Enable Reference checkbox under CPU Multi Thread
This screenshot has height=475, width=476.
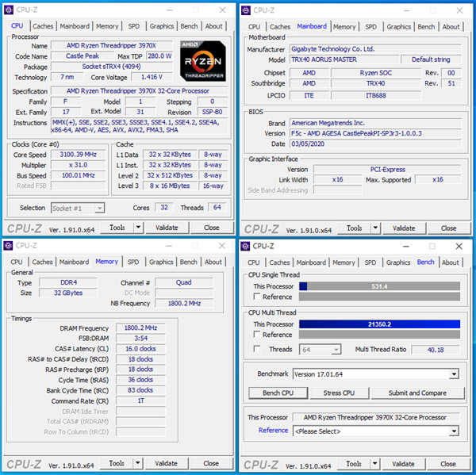click(257, 335)
